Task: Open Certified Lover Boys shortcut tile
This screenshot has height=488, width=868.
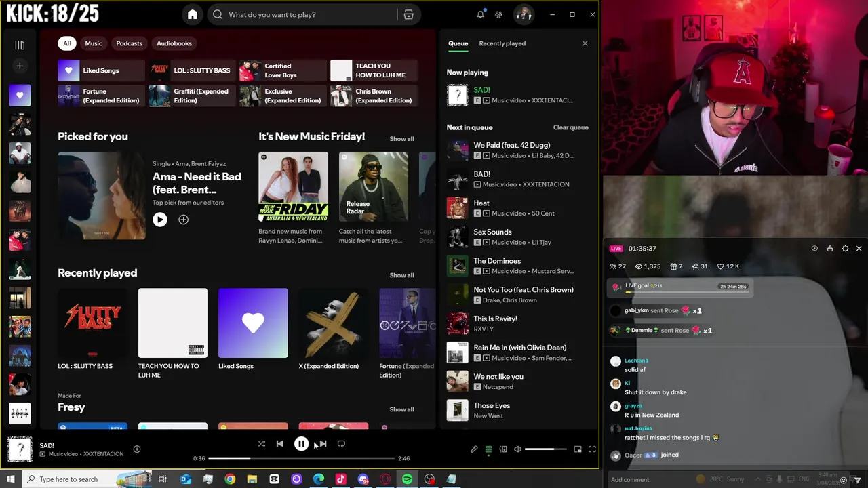Action: tap(283, 70)
